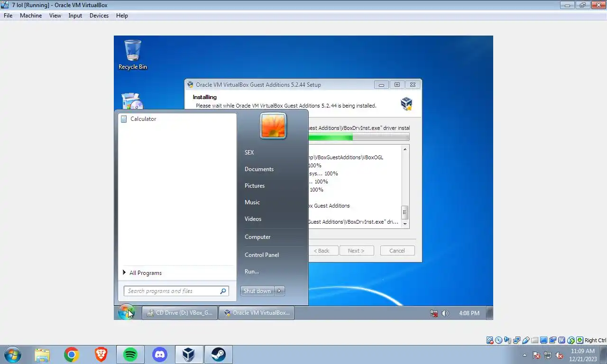Open Computer from Start menu

258,237
